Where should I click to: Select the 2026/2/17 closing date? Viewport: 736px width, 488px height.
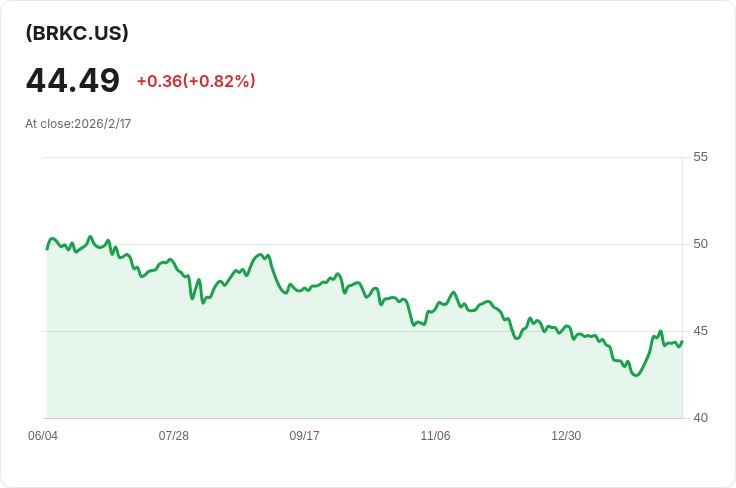coord(103,124)
